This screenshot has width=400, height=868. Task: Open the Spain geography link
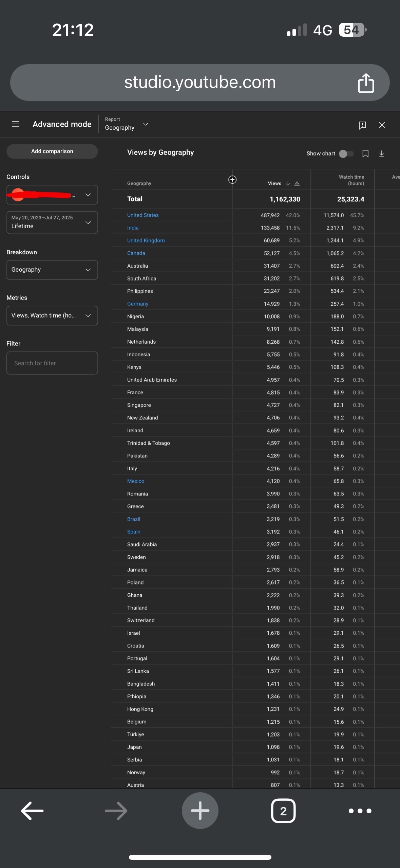pos(134,532)
